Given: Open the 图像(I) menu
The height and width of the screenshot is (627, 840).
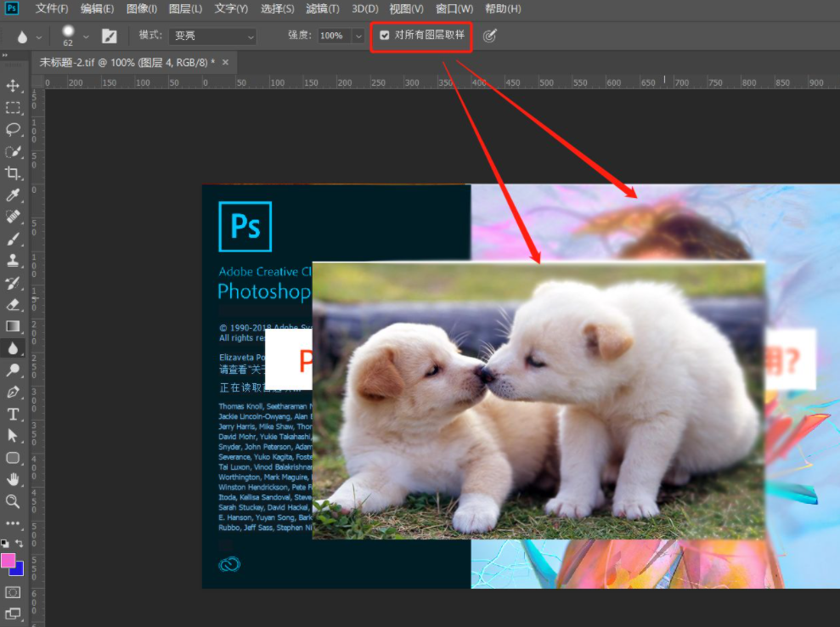Looking at the screenshot, I should click(x=142, y=8).
